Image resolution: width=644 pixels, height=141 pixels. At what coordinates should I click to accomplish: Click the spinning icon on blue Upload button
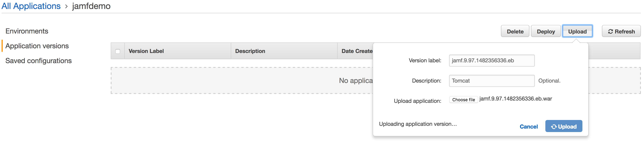pos(554,127)
